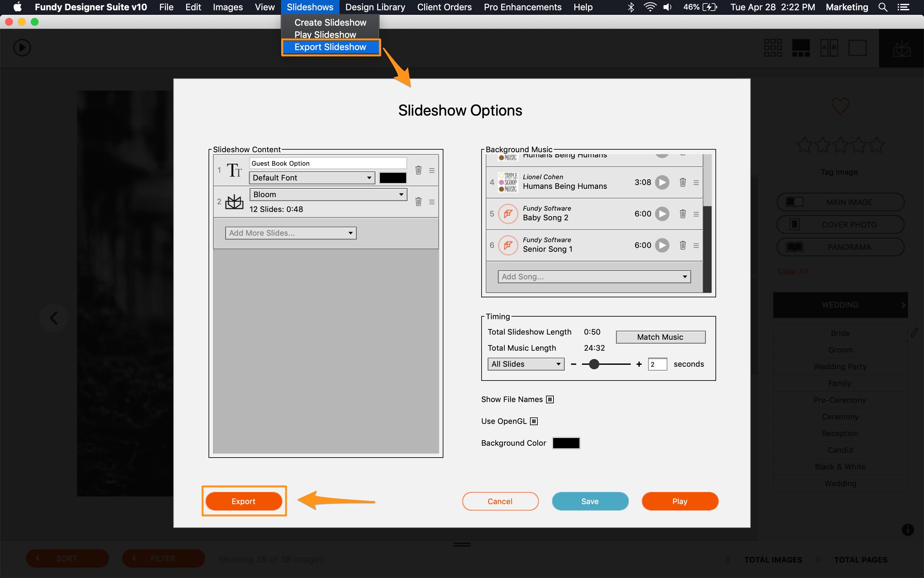924x578 pixels.
Task: Click the play slideshow icon in main window
Action: pos(22,48)
